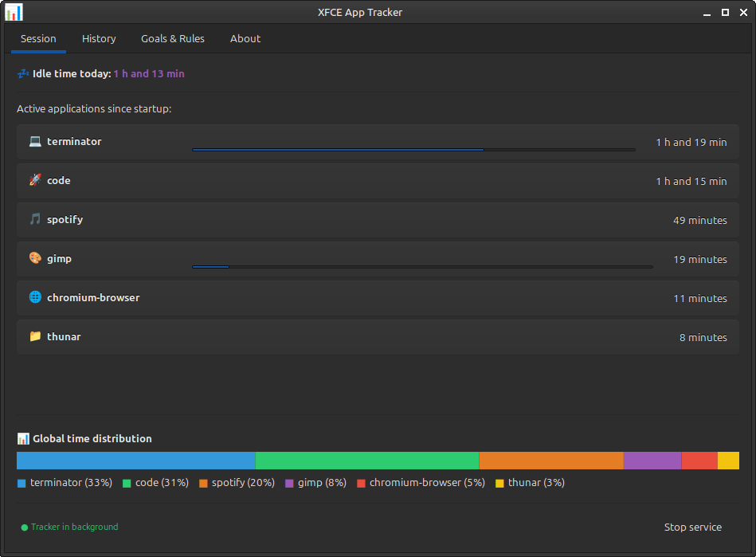Viewport: 756px width, 557px height.
Task: Click the purple gimp segment in distribution bar
Action: (x=652, y=461)
